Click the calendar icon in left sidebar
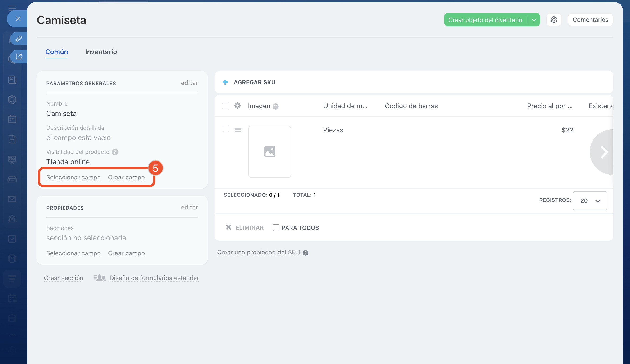 click(x=12, y=119)
